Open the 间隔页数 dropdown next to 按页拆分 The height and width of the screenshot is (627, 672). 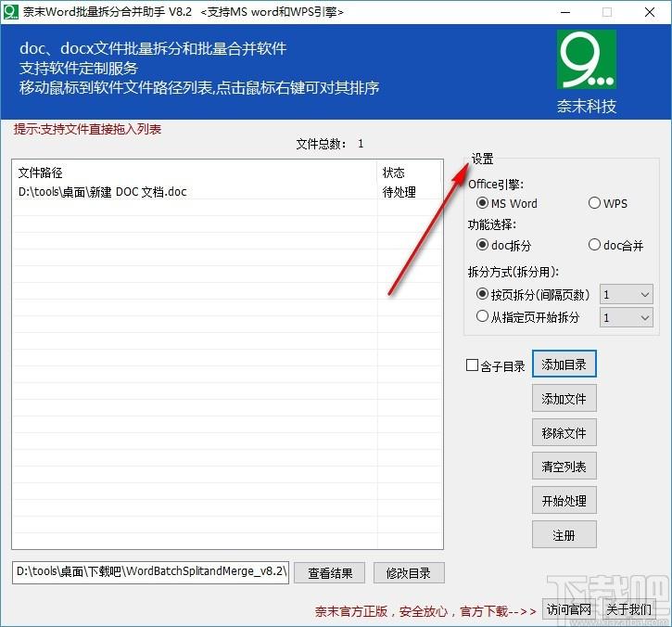tap(627, 295)
